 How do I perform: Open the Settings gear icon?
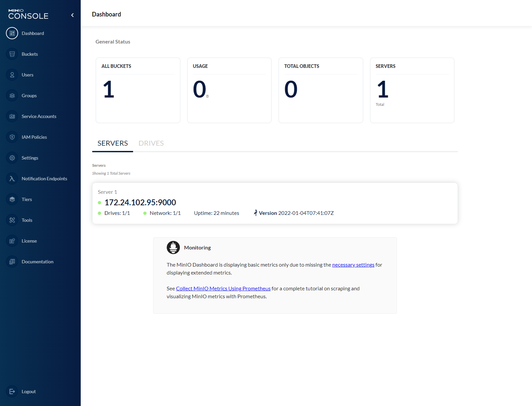[12, 158]
